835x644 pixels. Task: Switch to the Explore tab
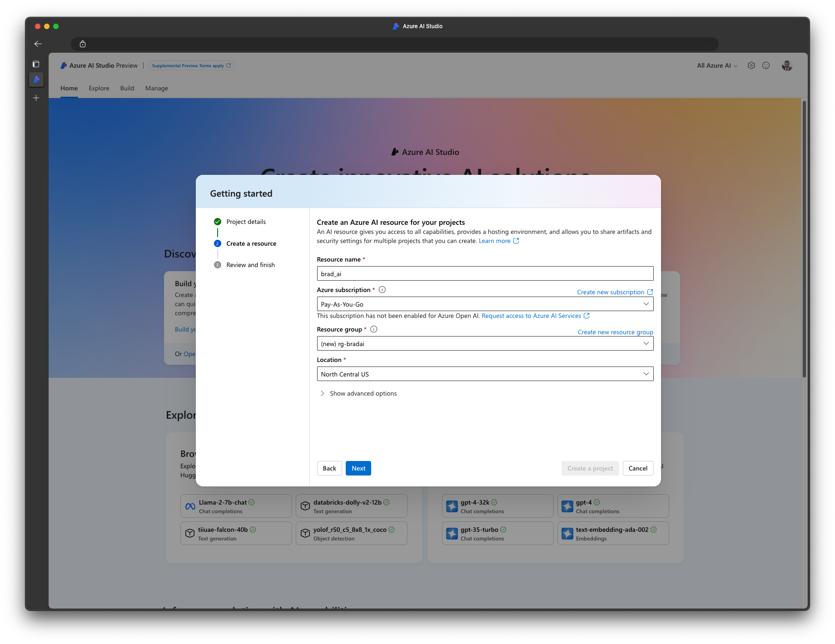pyautogui.click(x=99, y=88)
